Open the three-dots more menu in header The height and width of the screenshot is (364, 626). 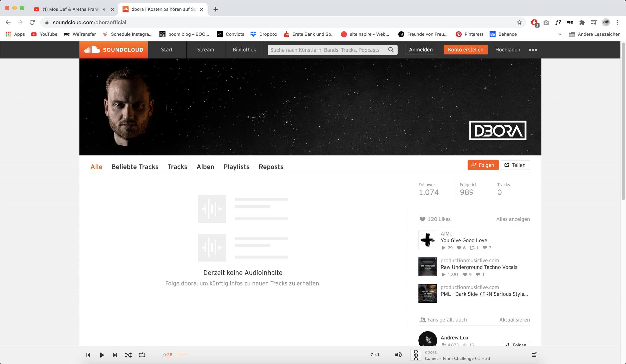click(x=533, y=50)
